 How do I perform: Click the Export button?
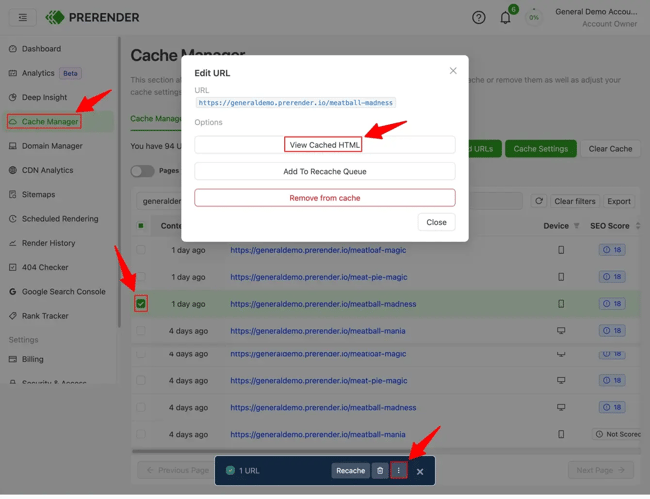619,201
